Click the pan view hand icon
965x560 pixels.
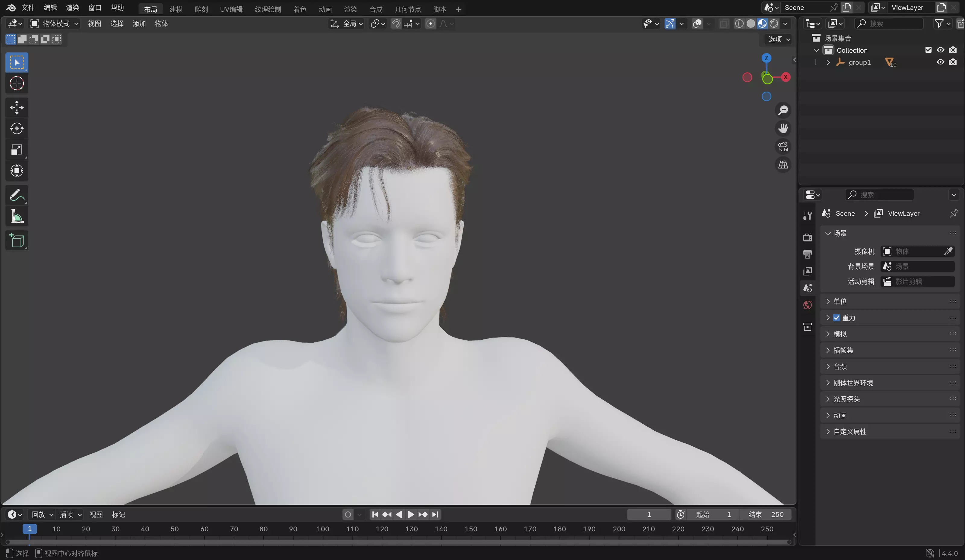783,128
